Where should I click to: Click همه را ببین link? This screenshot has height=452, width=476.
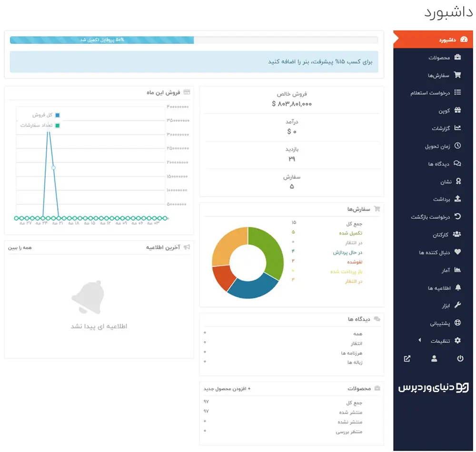[x=20, y=247]
